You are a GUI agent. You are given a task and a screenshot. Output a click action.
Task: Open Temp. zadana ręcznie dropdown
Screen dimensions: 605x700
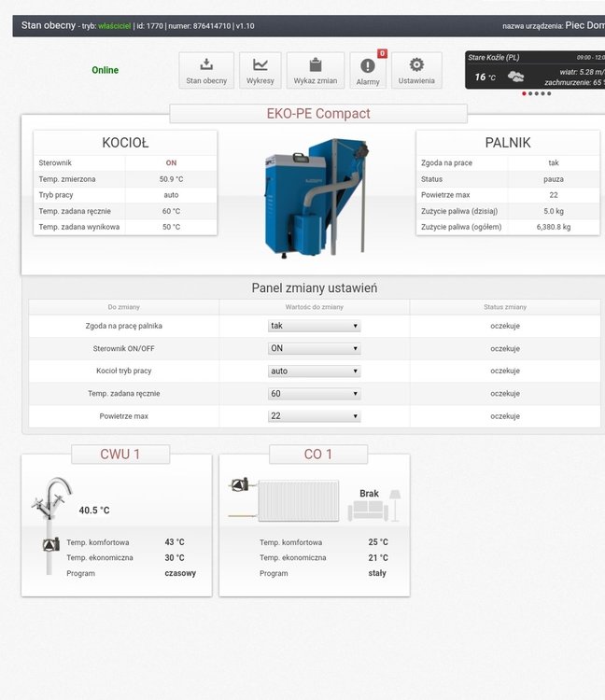click(314, 394)
